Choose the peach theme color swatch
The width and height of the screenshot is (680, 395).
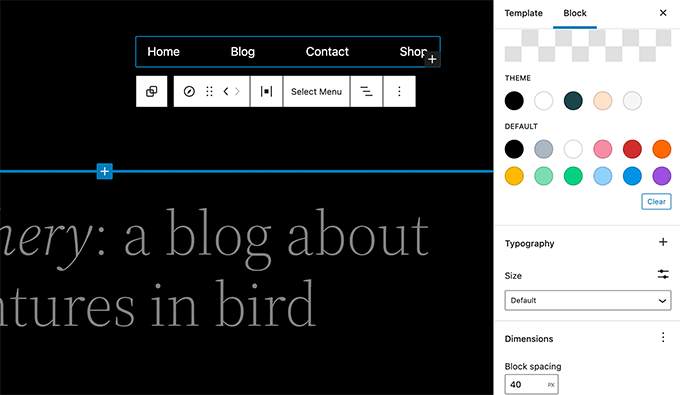click(x=602, y=101)
